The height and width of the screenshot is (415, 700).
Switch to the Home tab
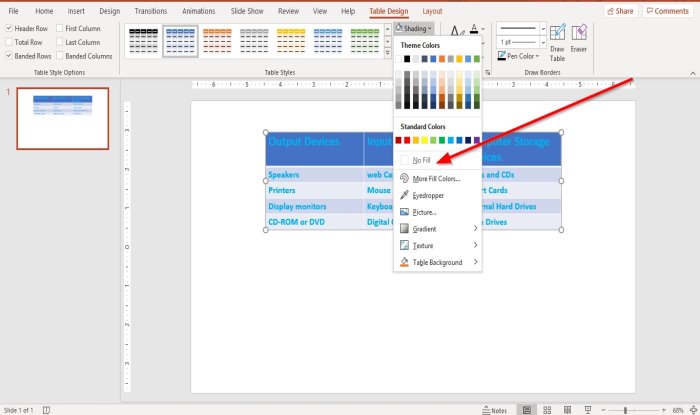click(44, 11)
